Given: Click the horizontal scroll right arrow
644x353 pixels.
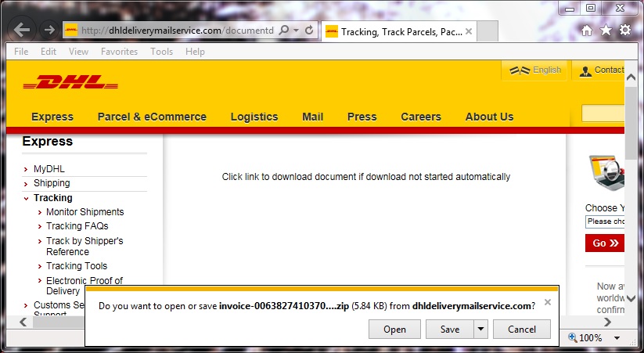Looking at the screenshot, I should pos(607,322).
